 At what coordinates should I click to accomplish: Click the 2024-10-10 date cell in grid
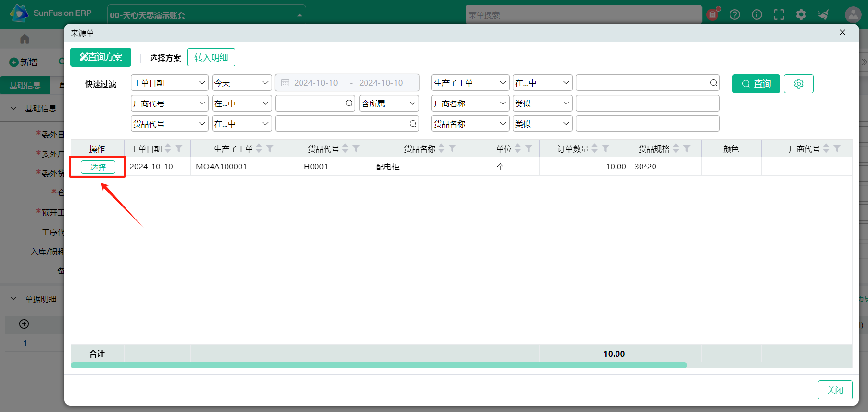(158, 167)
